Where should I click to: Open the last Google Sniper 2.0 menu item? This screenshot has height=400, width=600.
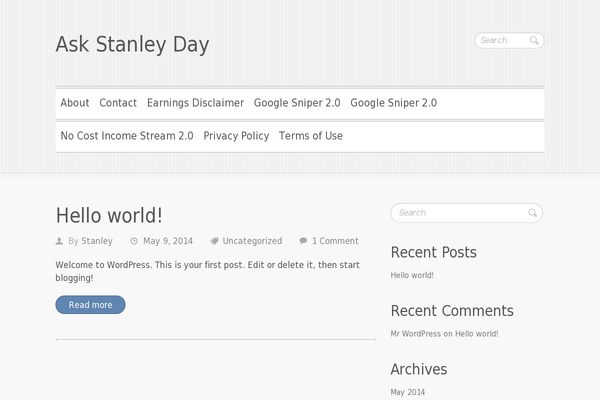tap(393, 103)
